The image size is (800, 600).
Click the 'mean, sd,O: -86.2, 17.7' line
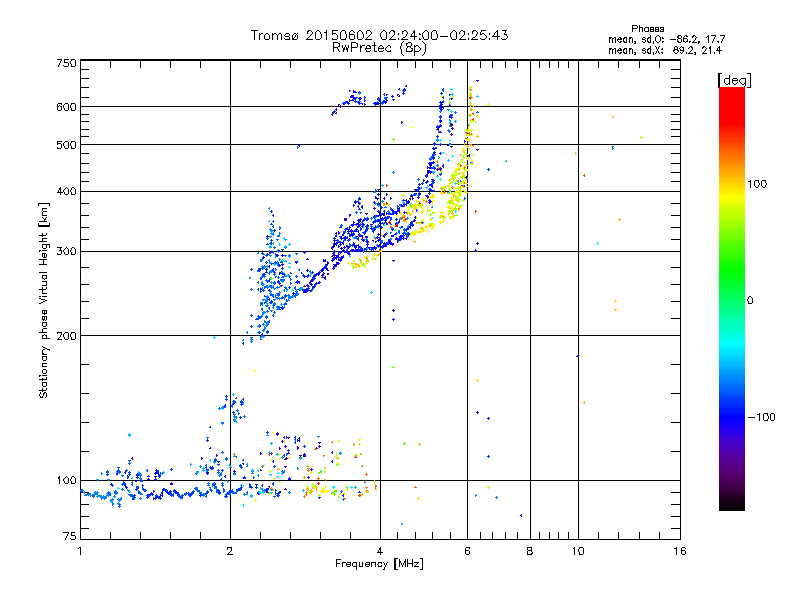(666, 39)
